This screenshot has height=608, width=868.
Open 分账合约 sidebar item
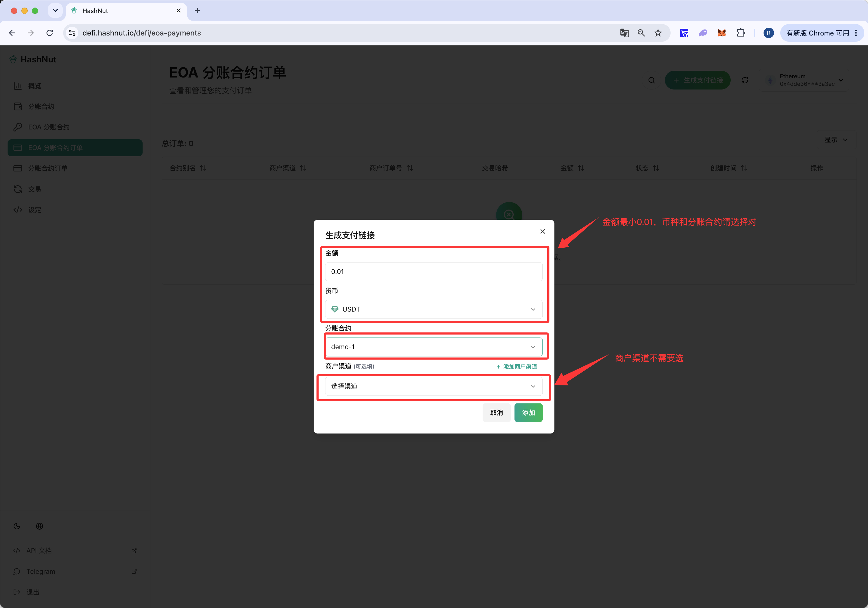pos(75,106)
